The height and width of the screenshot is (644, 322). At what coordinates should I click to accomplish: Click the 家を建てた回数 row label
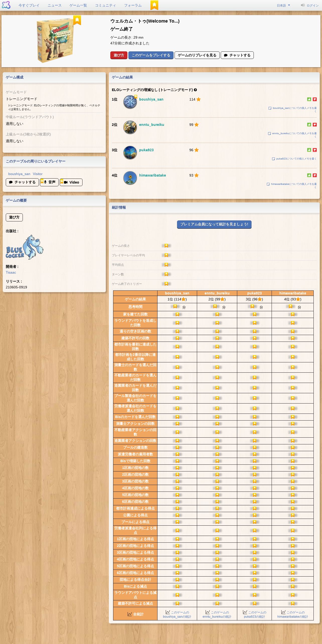[135, 314]
